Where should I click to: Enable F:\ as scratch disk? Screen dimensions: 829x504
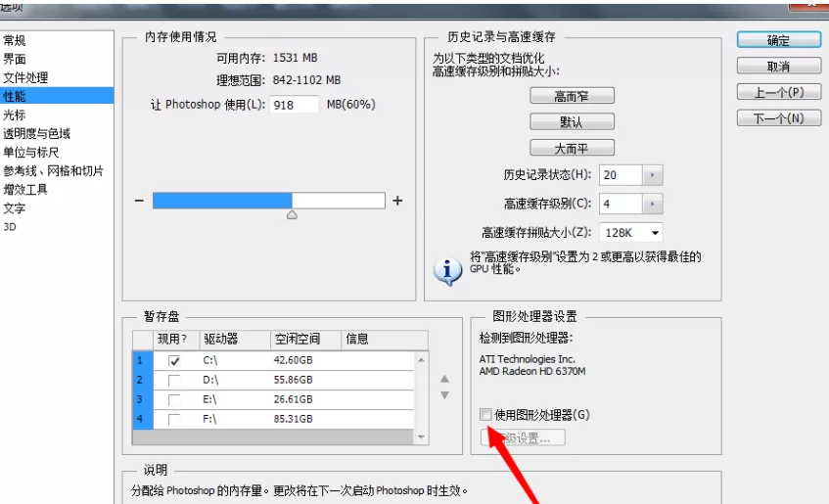(x=174, y=420)
